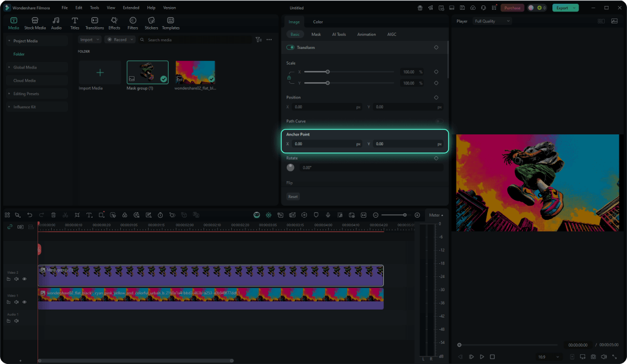
Task: Add a marker with the shield icon
Action: tap(316, 215)
